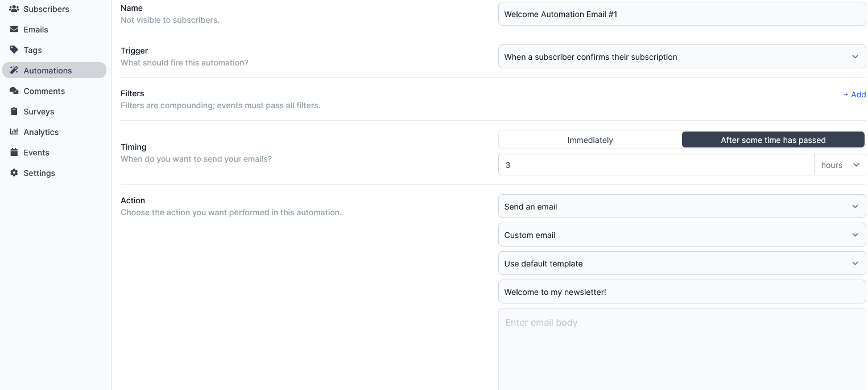Open the Trigger dropdown
868x390 pixels.
pyautogui.click(x=681, y=57)
